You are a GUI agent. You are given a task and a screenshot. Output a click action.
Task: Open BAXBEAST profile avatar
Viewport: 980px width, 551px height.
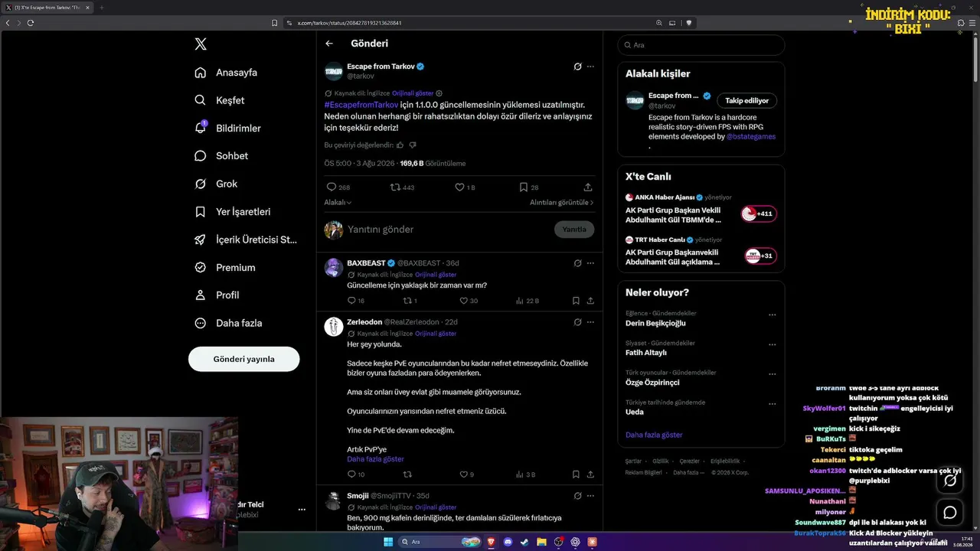coord(334,267)
